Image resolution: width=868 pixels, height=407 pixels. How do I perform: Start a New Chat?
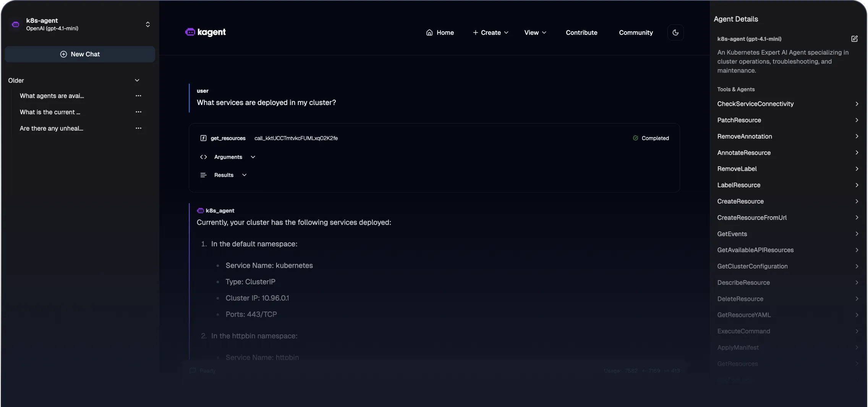tap(80, 54)
